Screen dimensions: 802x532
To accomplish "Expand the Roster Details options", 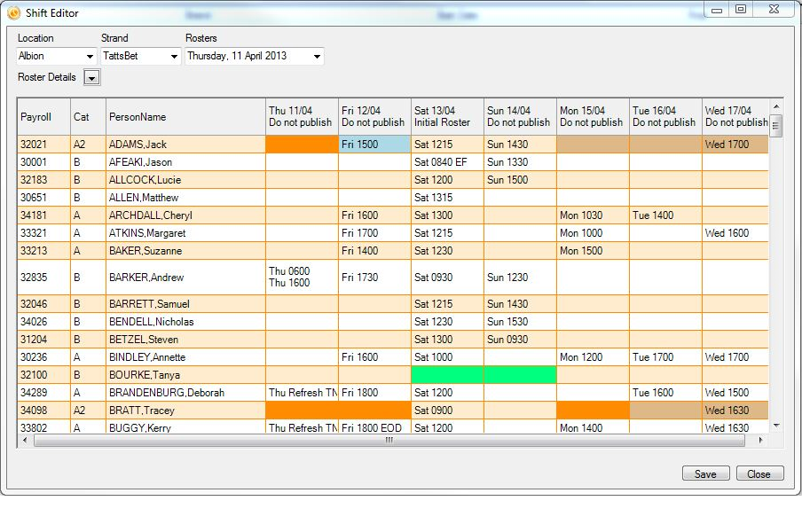I will click(x=92, y=77).
